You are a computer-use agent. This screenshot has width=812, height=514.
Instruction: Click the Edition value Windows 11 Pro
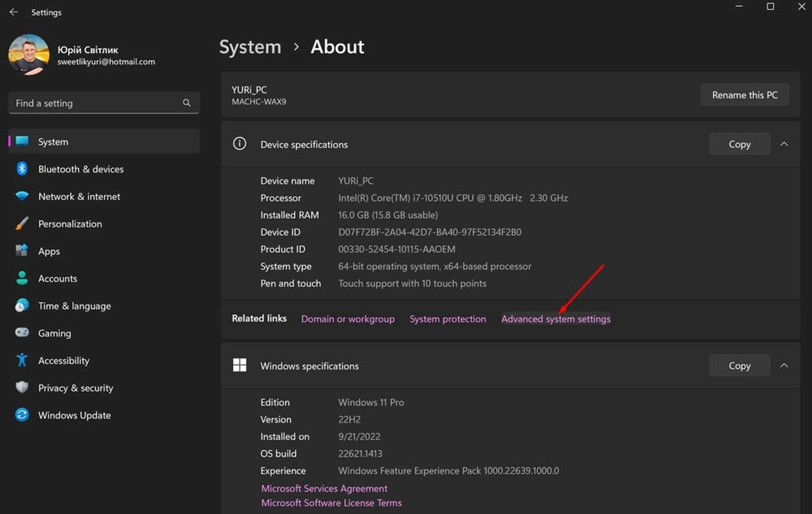point(371,402)
